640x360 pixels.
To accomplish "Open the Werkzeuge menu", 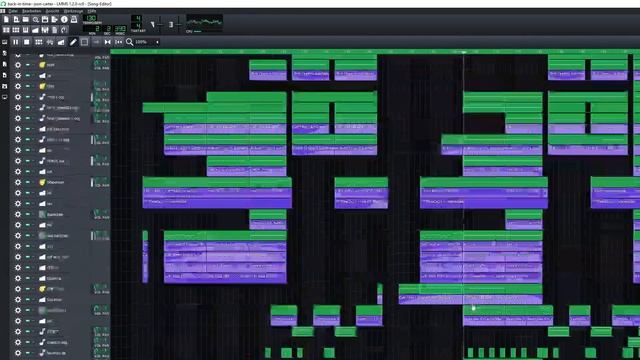I will [x=73, y=11].
